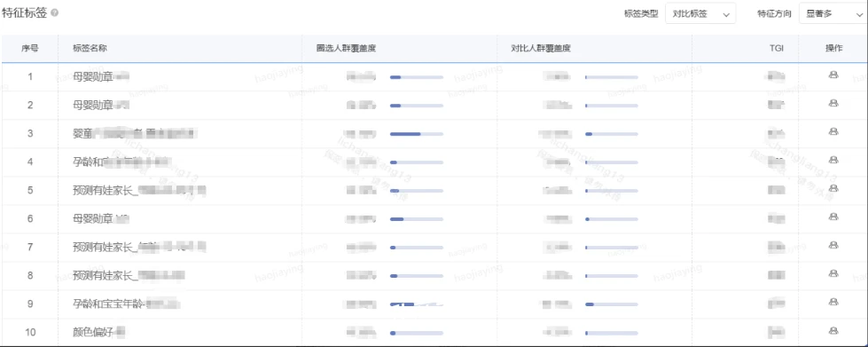868x347 pixels.
Task: Click the 预测有娃家长 label in row 5
Action: click(x=103, y=191)
